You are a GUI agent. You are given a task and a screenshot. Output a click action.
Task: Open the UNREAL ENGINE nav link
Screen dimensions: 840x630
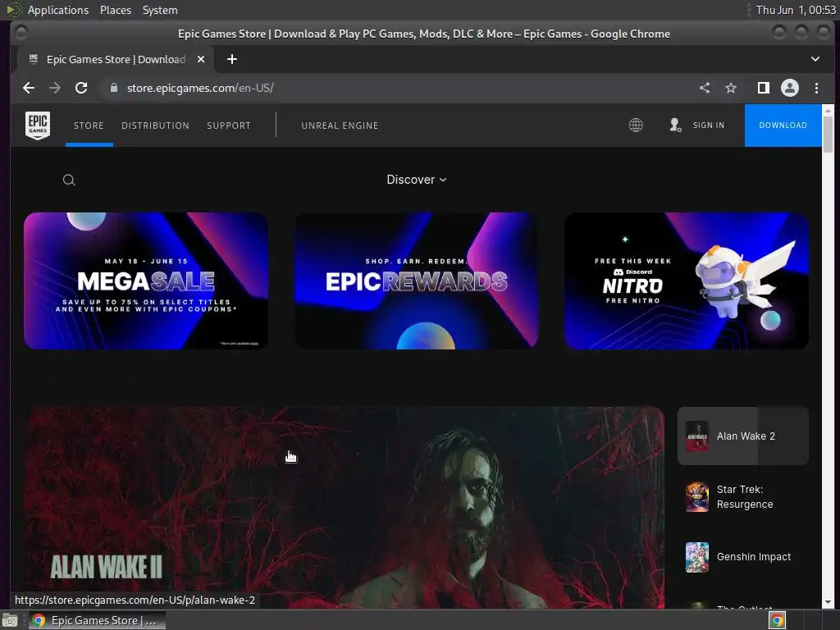click(x=340, y=126)
